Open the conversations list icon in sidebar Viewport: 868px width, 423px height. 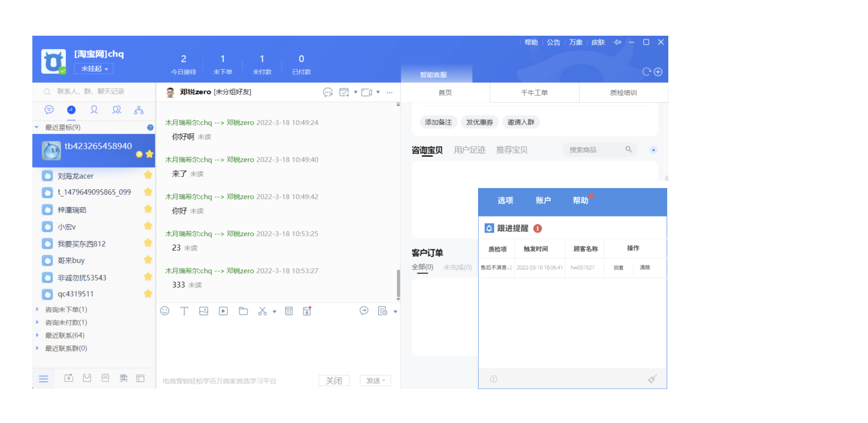[49, 110]
